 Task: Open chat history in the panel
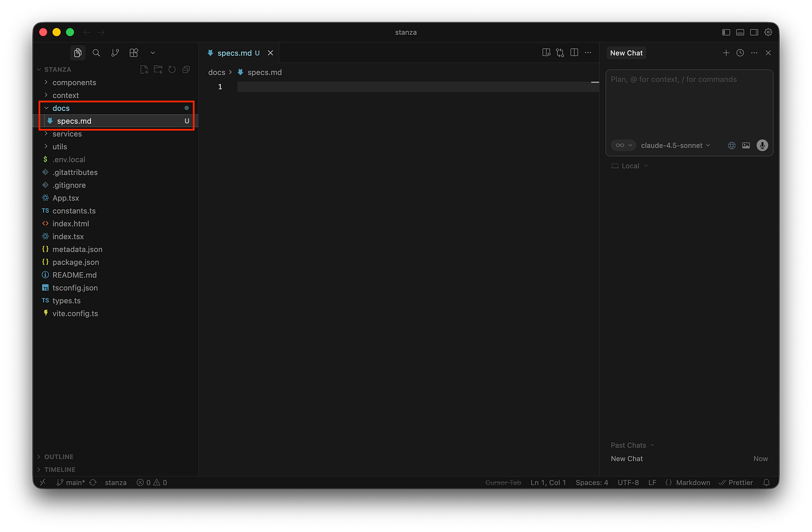740,52
